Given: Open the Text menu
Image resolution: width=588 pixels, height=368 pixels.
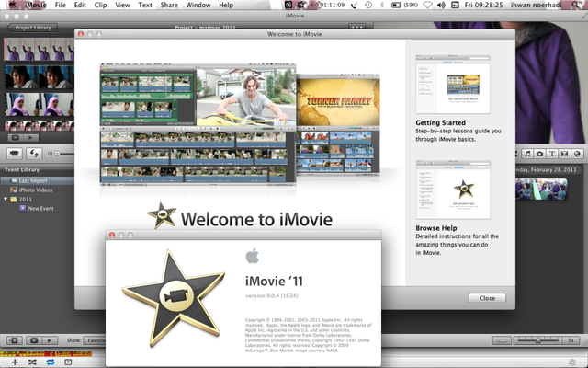Looking at the screenshot, I should (145, 5).
